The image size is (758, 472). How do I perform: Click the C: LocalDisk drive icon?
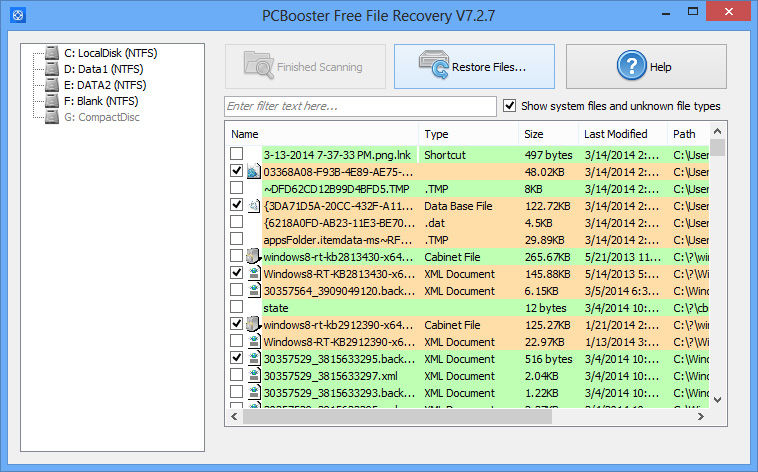52,53
